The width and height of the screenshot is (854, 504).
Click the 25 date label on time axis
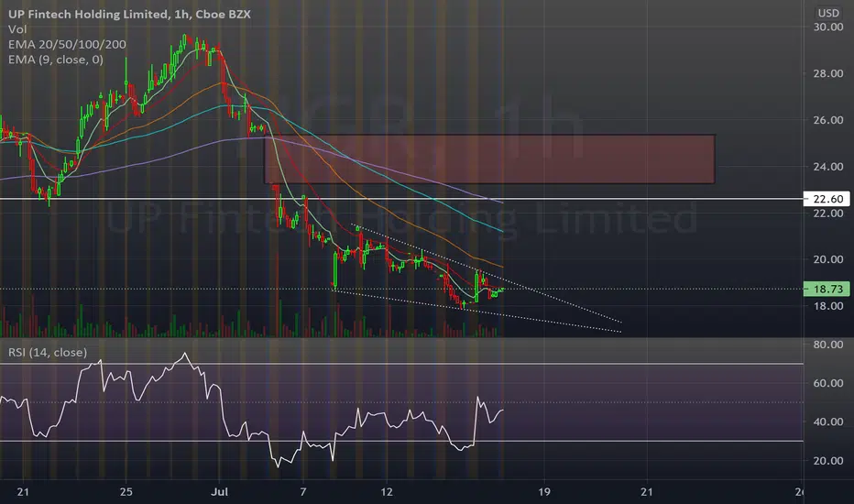click(x=126, y=492)
